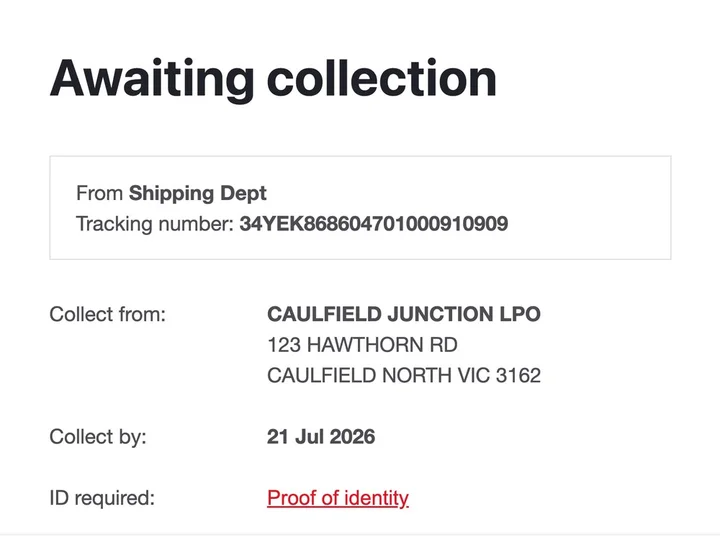Click the word collection in the heading
Image resolution: width=720 pixels, height=537 pixels.
point(382,78)
